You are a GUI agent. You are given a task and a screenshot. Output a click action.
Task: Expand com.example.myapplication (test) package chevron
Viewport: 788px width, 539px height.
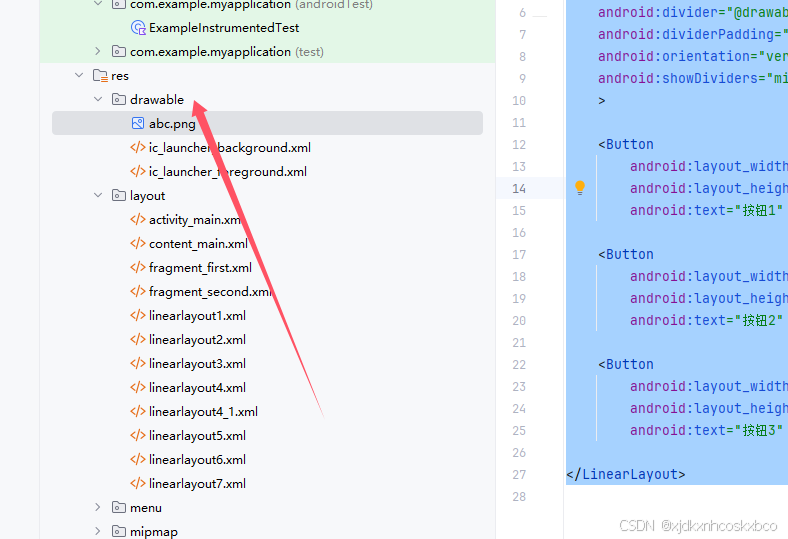point(98,51)
